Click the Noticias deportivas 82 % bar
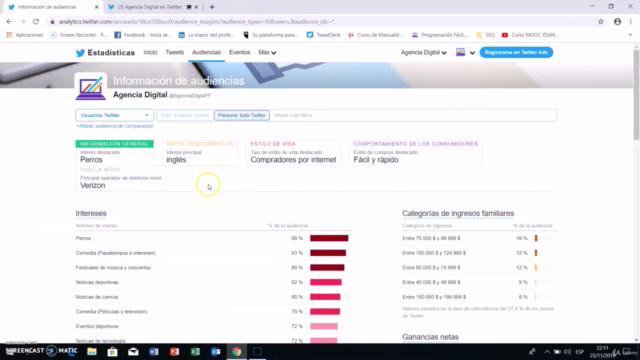640x360 pixels. [326, 282]
